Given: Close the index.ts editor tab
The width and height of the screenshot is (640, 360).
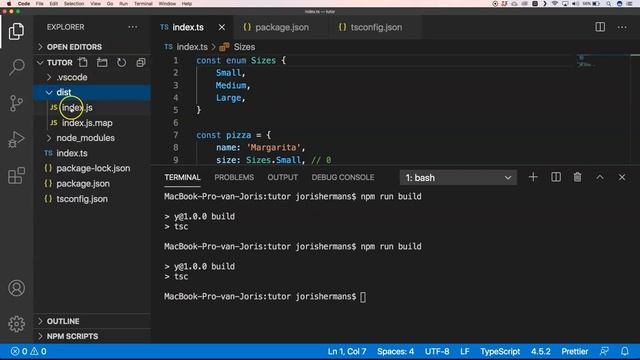Looking at the screenshot, I should pyautogui.click(x=222, y=27).
